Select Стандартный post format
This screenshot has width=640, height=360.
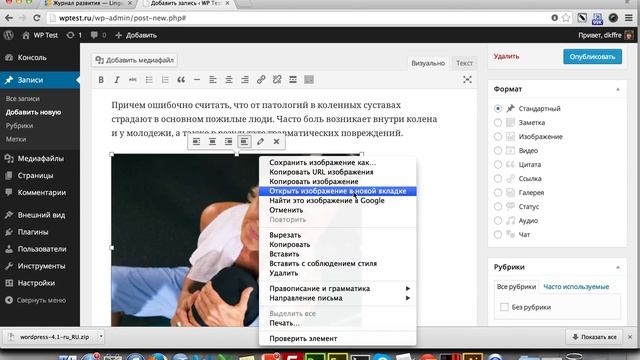pyautogui.click(x=498, y=109)
